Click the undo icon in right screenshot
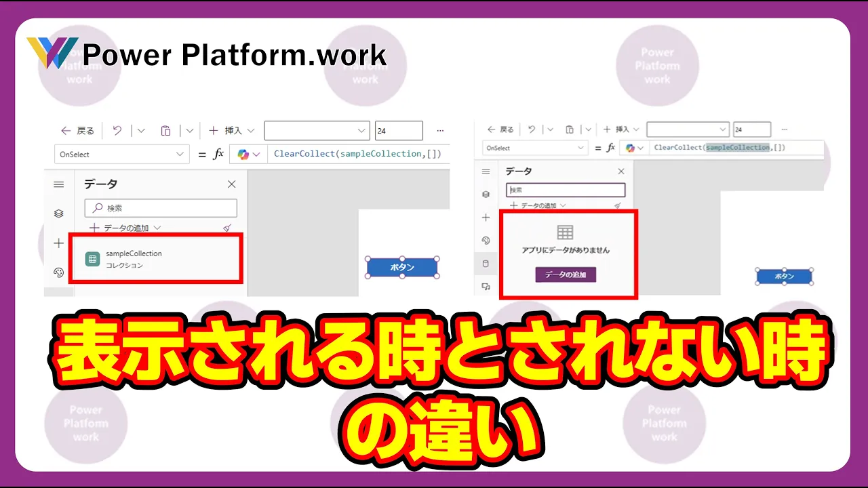This screenshot has width=868, height=488. point(532,129)
